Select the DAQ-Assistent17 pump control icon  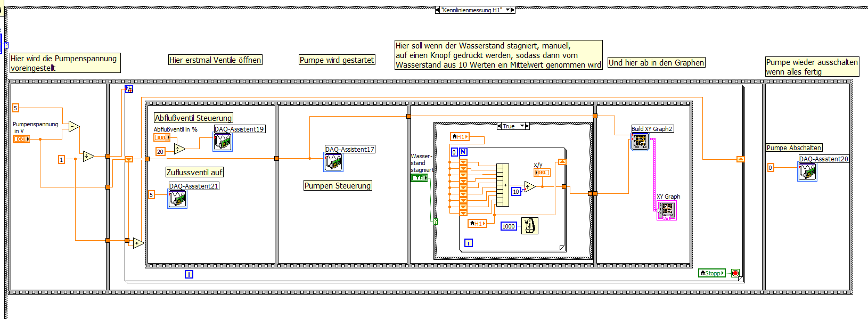[x=334, y=162]
